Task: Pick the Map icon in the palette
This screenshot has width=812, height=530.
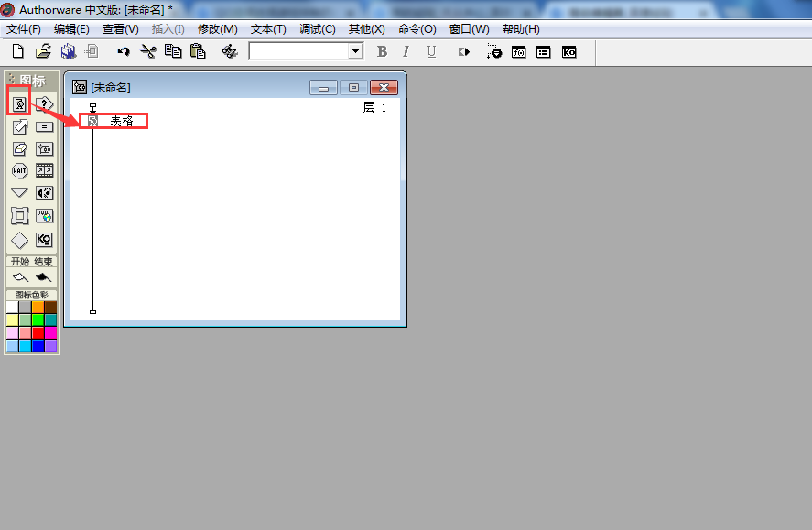Action: (44, 149)
